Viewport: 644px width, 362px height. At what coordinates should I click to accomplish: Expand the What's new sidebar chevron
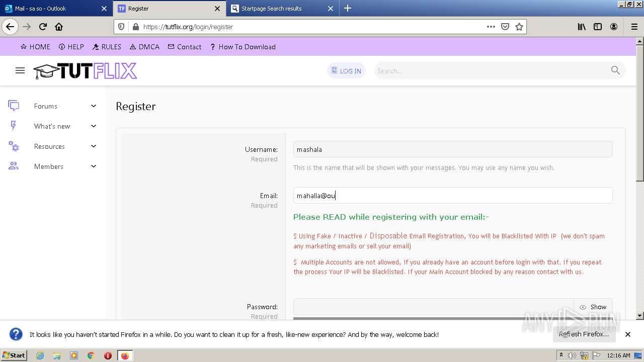94,126
